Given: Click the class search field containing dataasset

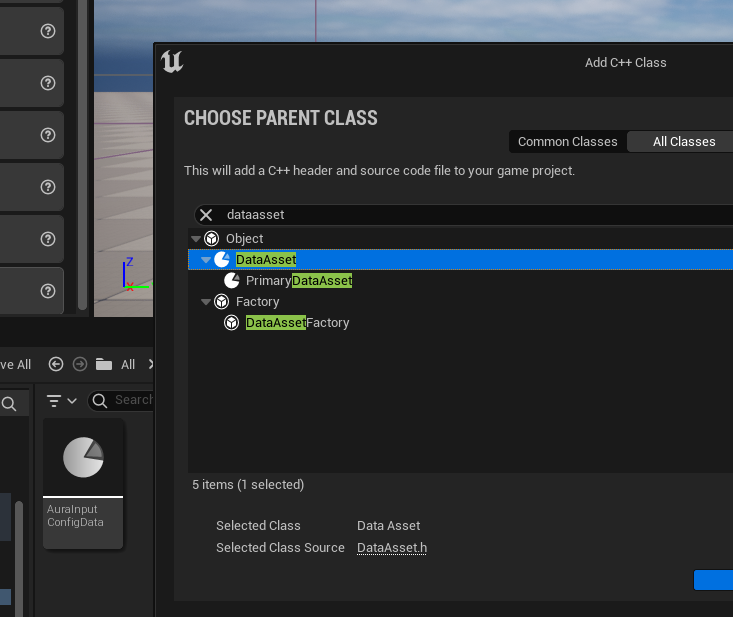Looking at the screenshot, I should (x=465, y=215).
